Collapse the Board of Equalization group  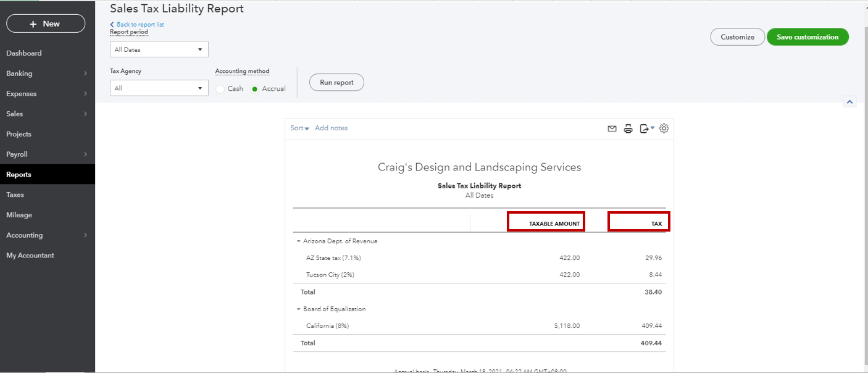pyautogui.click(x=299, y=309)
